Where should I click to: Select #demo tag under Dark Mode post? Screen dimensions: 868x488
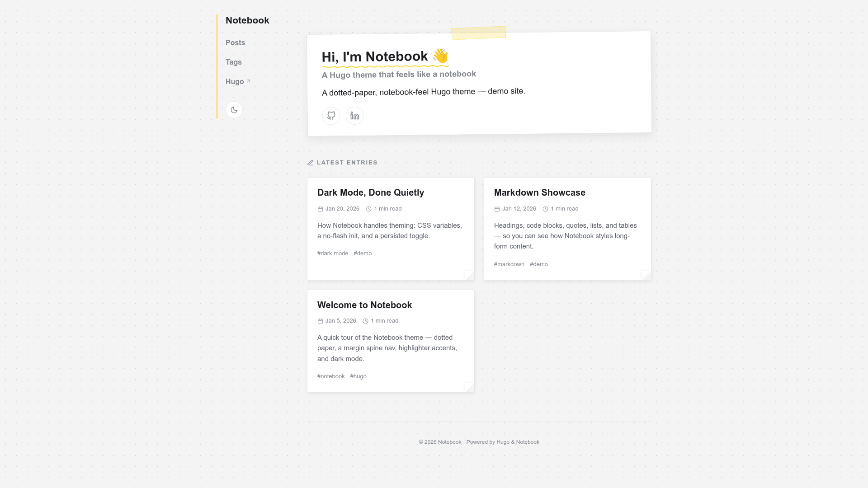[363, 253]
